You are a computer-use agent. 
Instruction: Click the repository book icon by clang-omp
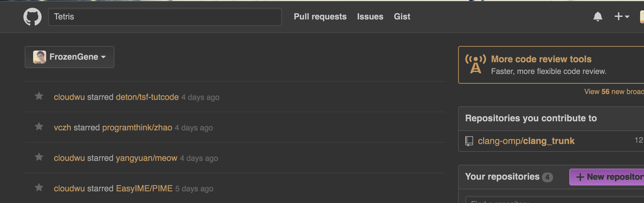coord(469,141)
